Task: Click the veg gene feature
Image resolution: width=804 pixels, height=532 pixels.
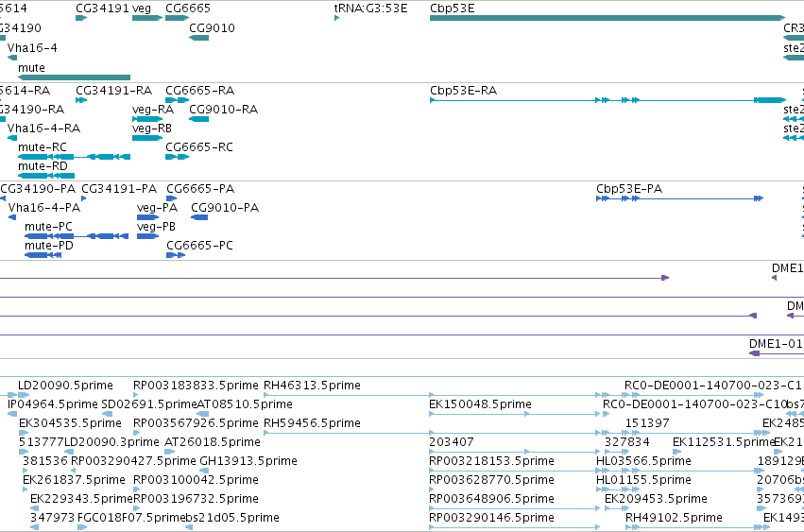Action: [147, 18]
